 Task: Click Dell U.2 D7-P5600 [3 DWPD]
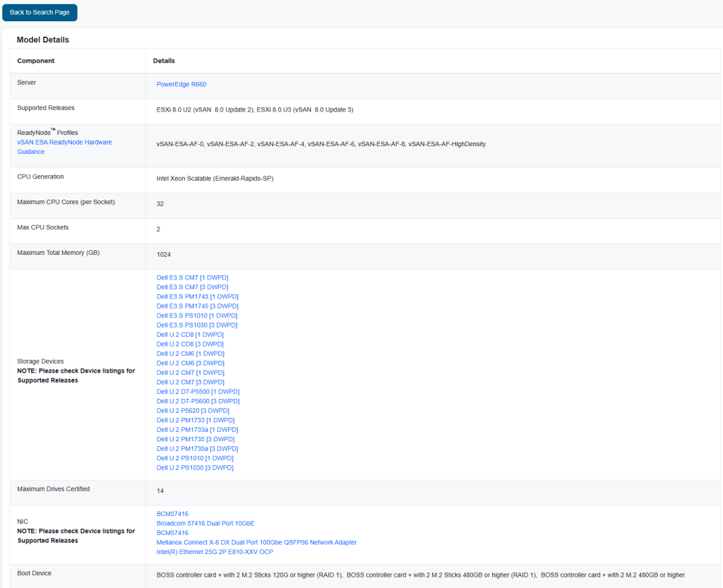(x=198, y=401)
